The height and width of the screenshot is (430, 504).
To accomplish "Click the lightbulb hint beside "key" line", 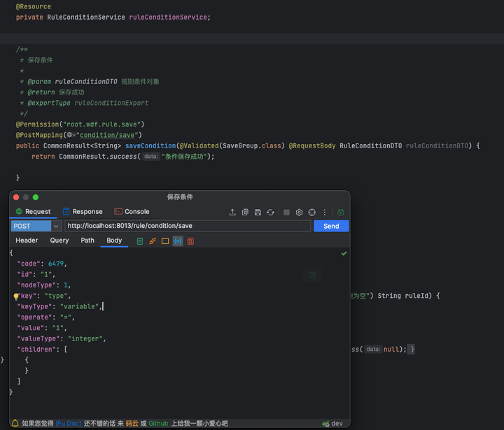I will (16, 296).
